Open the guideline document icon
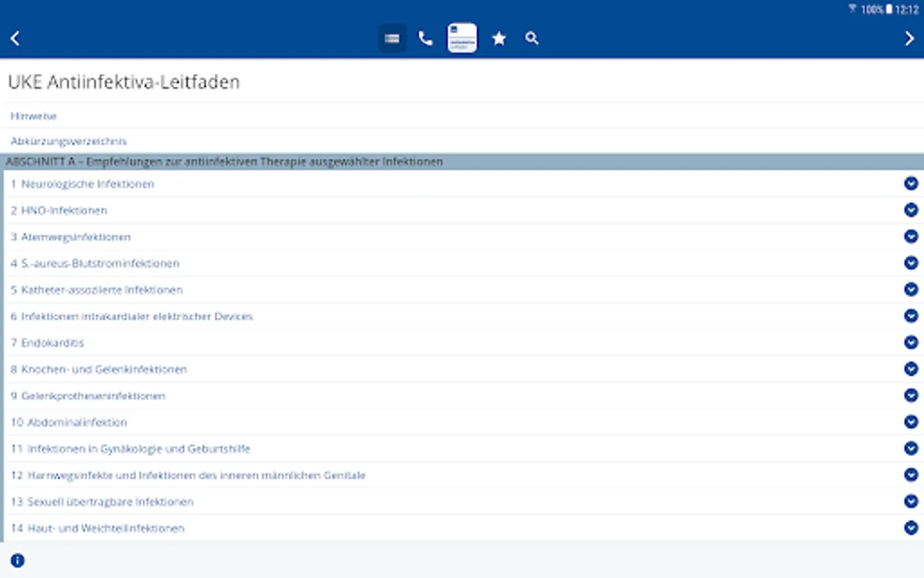This screenshot has height=578, width=924. click(x=462, y=38)
